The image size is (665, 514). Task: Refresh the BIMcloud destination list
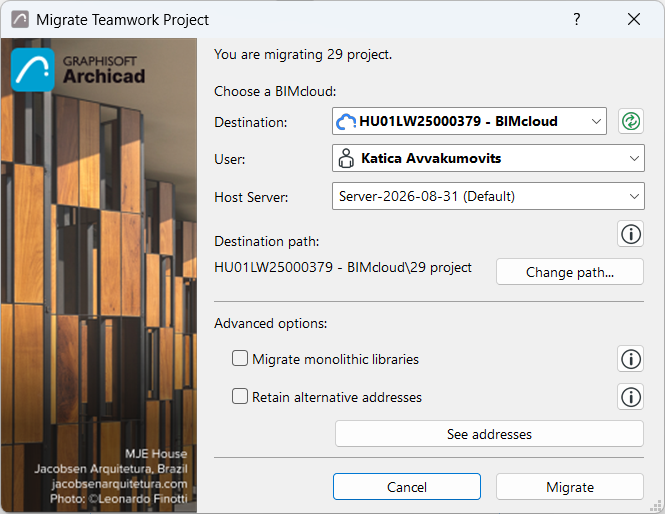(x=631, y=121)
